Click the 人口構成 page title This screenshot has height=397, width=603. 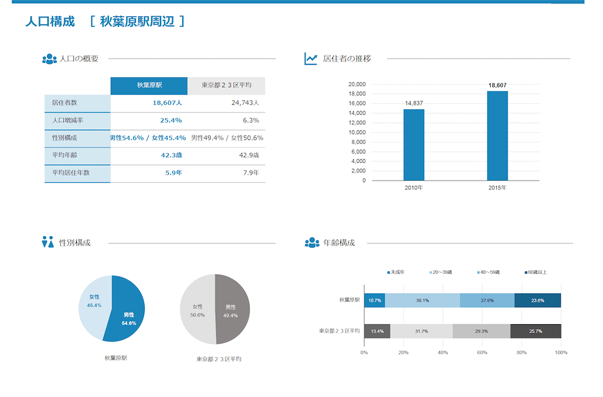point(50,22)
